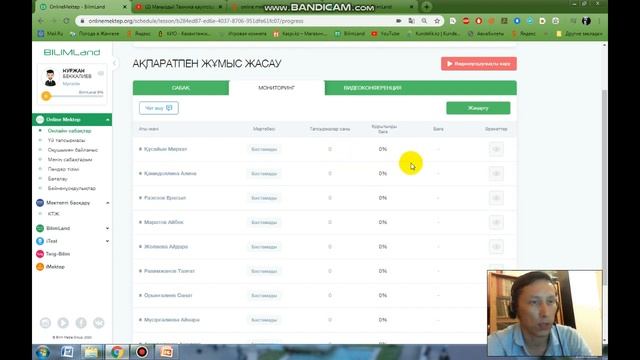Open Kundelik.kz bookmark
Image resolution: width=640 pixels, height=360 pixels.
(x=433, y=34)
